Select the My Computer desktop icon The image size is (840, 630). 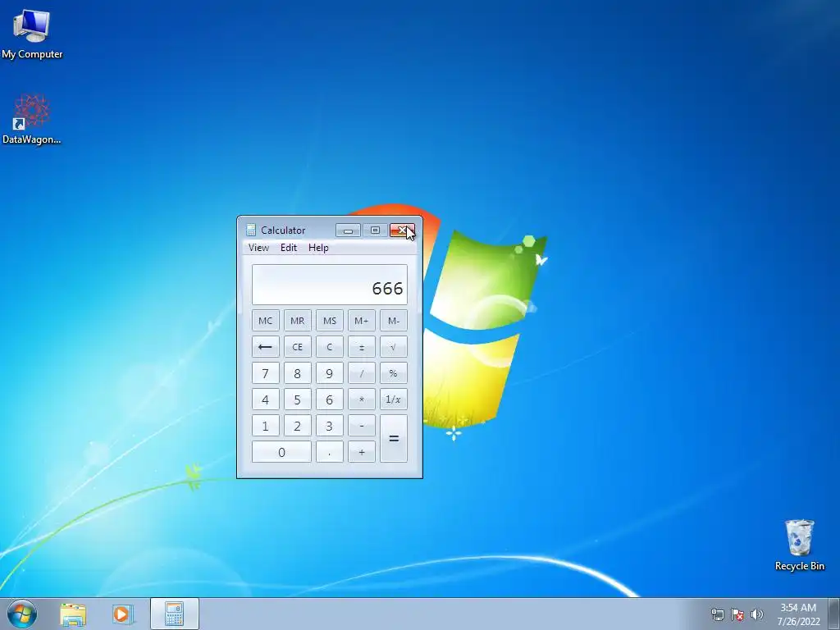point(32,33)
